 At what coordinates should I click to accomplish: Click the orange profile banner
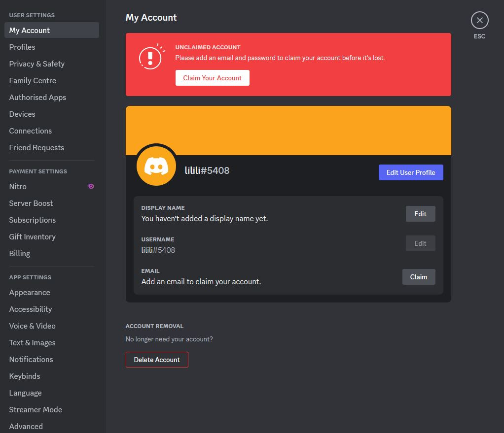pyautogui.click(x=288, y=131)
